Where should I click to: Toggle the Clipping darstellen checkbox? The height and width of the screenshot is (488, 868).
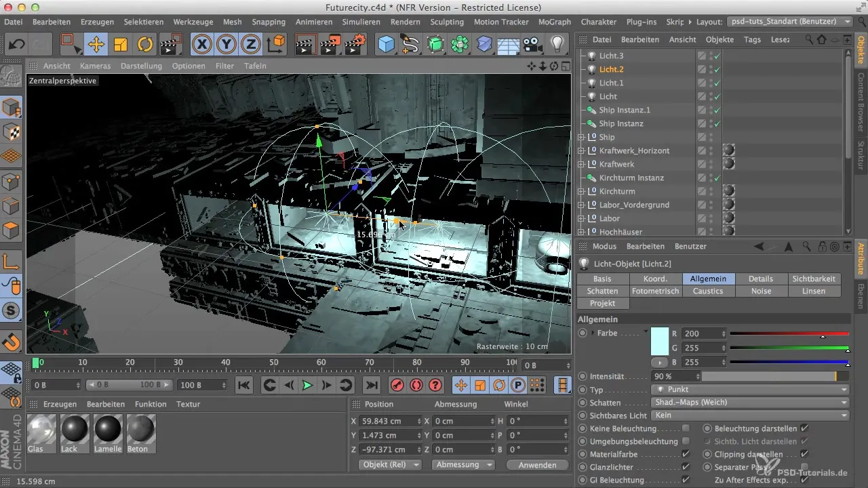[x=804, y=454]
